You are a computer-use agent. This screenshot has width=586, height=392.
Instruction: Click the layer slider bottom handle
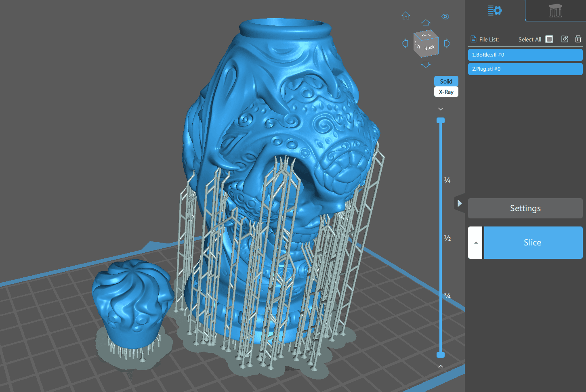tap(441, 355)
